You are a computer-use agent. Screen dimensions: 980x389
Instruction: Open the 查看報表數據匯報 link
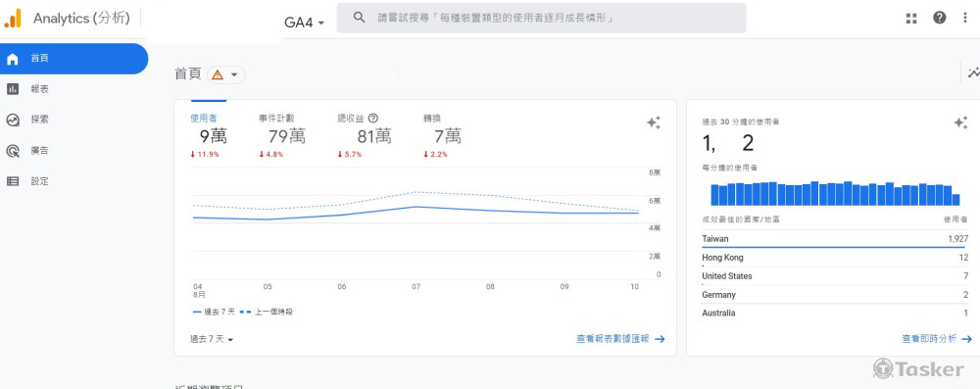click(620, 339)
